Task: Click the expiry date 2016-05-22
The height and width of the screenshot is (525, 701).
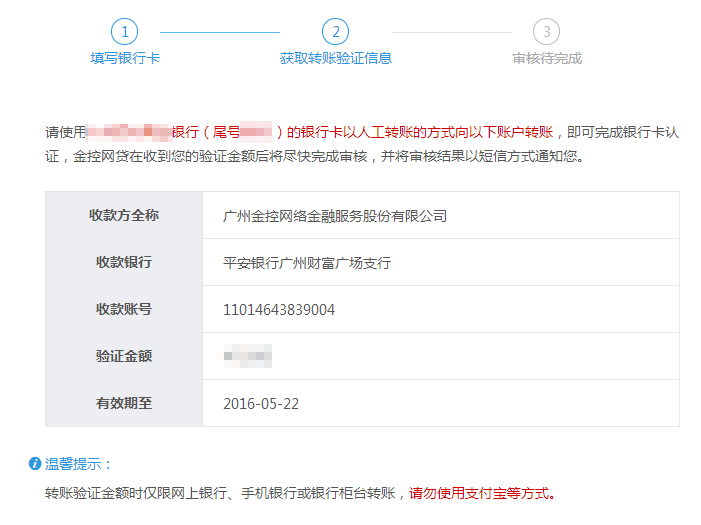Action: [261, 404]
